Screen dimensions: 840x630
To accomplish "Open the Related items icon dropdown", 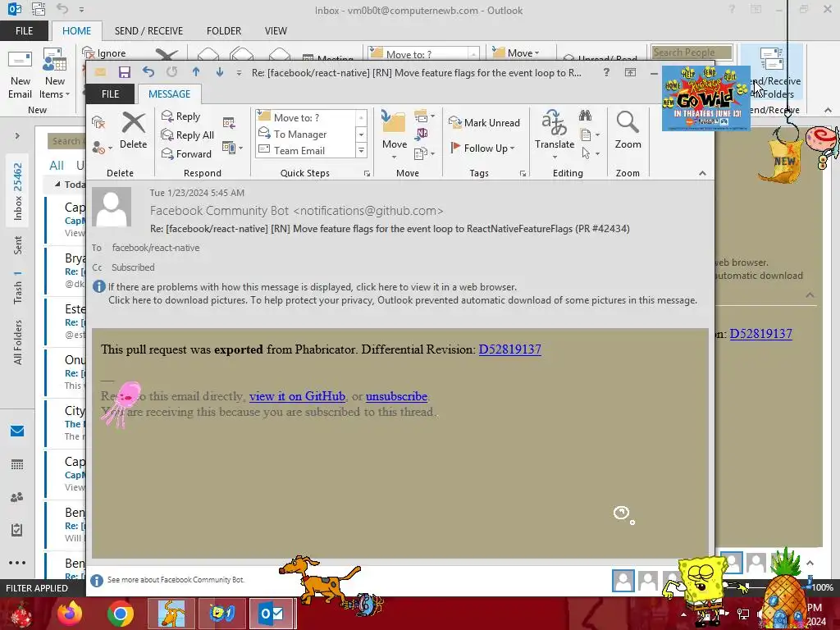I will [590, 135].
